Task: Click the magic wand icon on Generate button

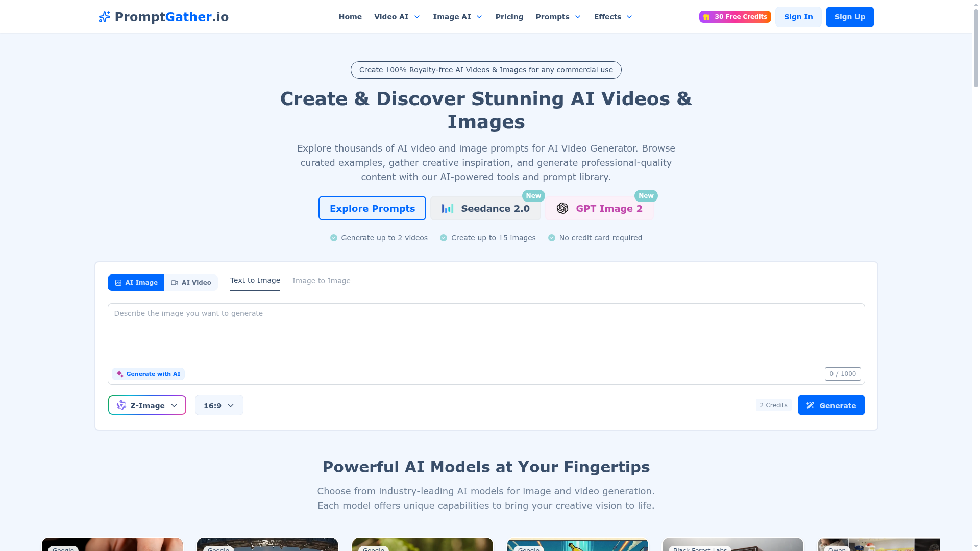Action: coord(811,405)
